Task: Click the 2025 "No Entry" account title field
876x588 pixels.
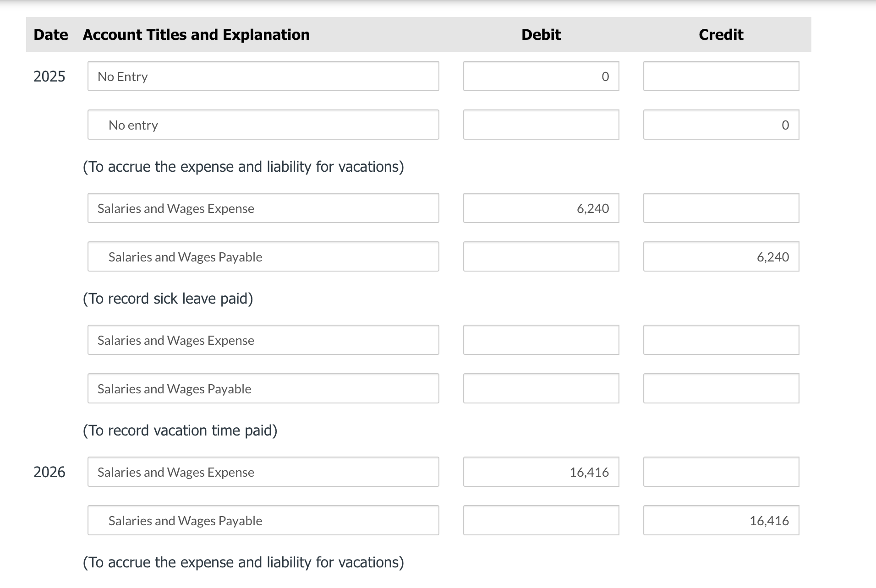Action: pos(263,76)
